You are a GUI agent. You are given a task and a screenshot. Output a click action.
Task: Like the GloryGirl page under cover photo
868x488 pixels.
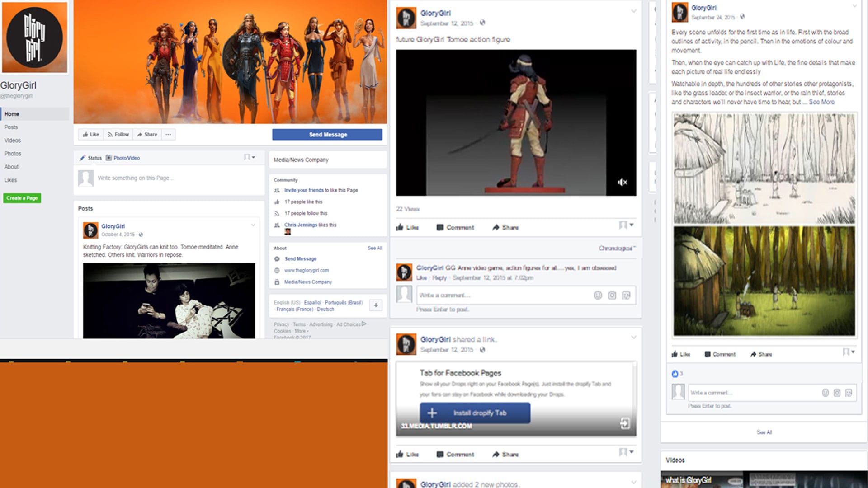coord(91,135)
